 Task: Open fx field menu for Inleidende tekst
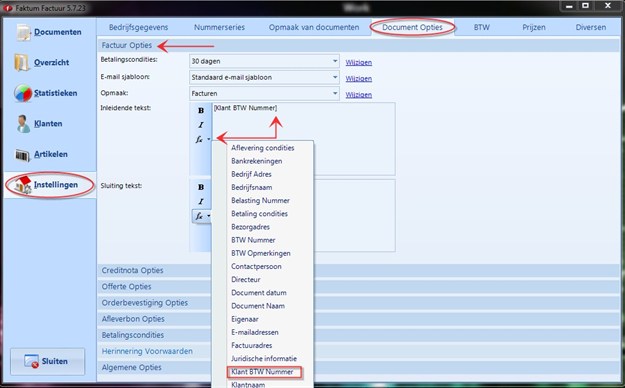tap(202, 139)
